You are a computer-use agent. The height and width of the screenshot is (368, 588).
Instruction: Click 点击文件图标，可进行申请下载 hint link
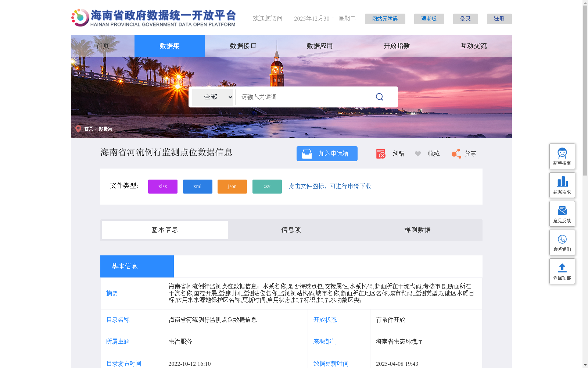(330, 186)
